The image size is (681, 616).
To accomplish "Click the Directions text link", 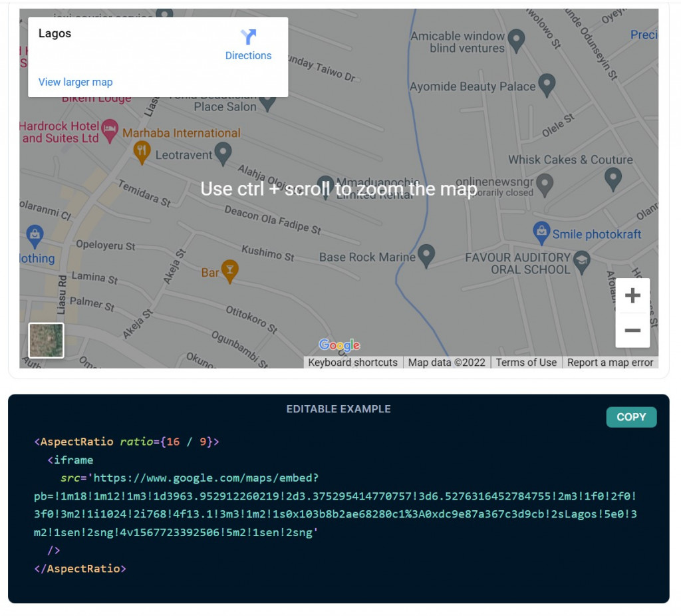I will coord(248,56).
